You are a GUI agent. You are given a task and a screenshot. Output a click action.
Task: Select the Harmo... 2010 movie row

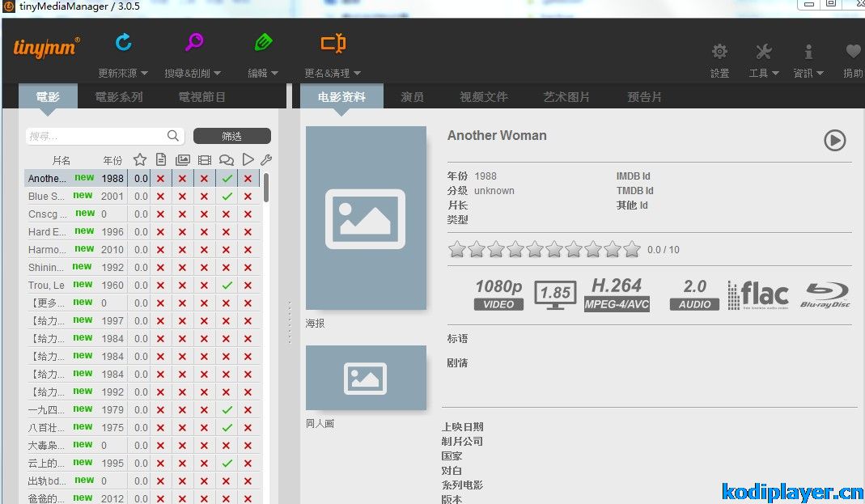tap(142, 249)
